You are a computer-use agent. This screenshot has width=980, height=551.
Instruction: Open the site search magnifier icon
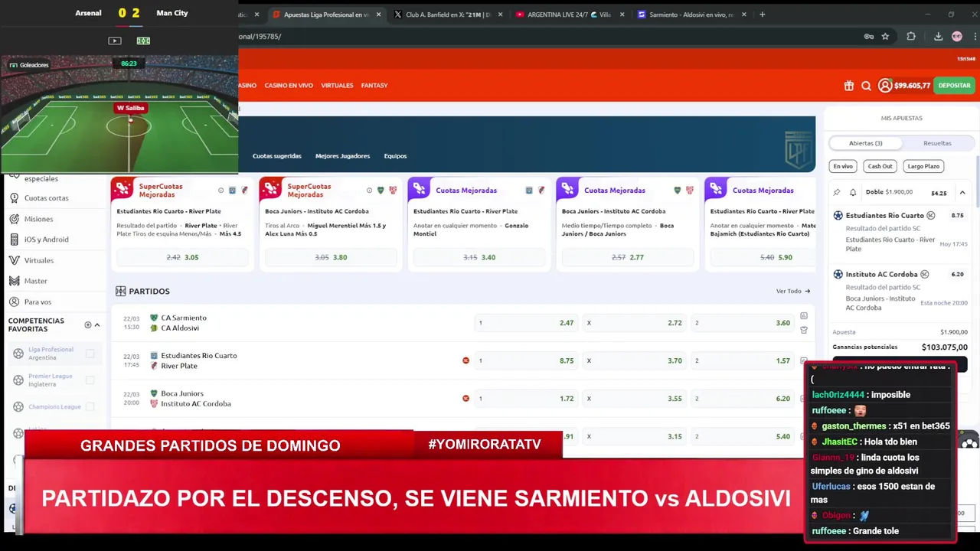coord(866,86)
